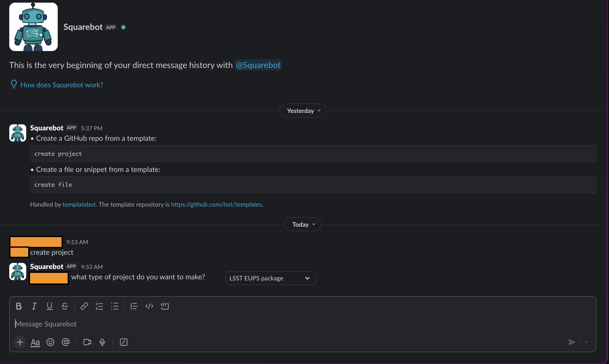
Task: Open the github.com/lsst/templates link
Action: (216, 204)
